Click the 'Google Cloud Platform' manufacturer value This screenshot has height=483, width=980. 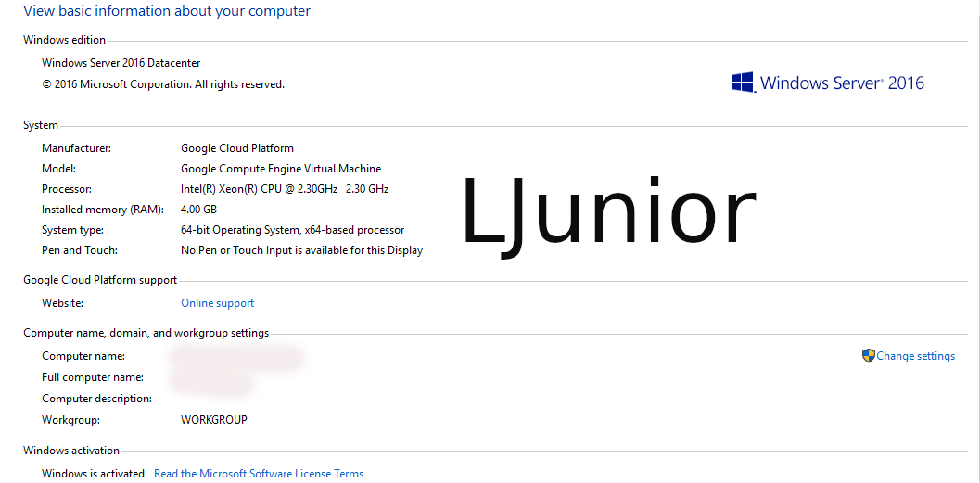[237, 148]
